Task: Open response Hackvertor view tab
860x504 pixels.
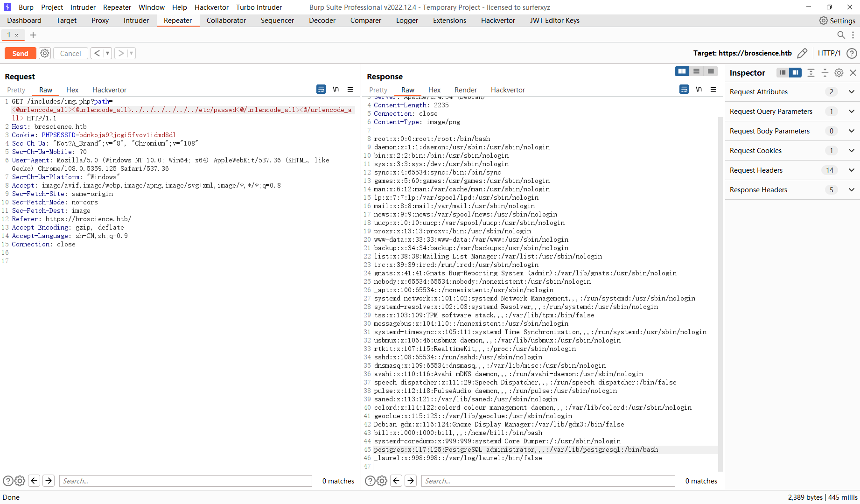Action: click(508, 90)
